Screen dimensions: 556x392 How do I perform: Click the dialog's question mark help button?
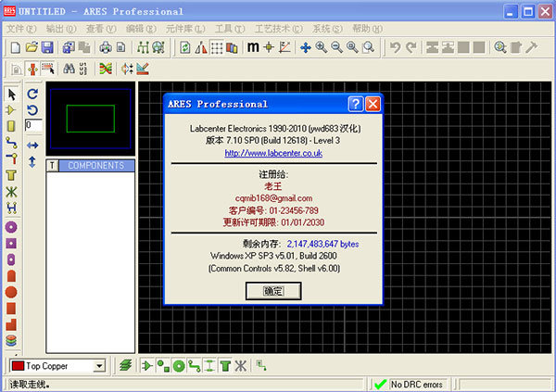pos(356,104)
